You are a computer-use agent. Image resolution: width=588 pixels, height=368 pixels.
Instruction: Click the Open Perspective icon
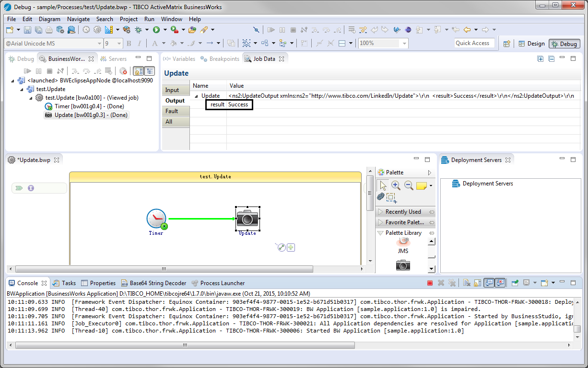506,44
